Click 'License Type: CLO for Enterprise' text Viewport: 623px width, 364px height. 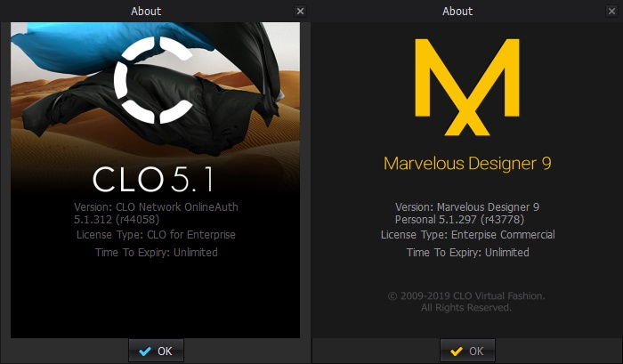point(156,235)
